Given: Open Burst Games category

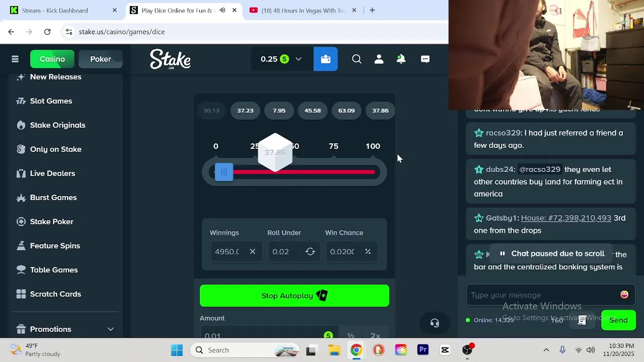Looking at the screenshot, I should coord(53,198).
